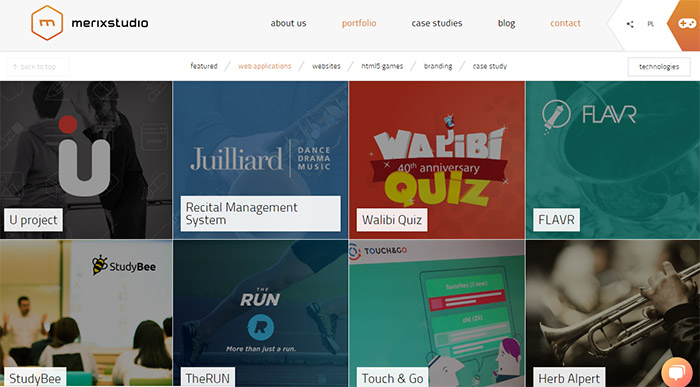Open the FLAVR project tile
The height and width of the screenshot is (387, 700).
[613, 160]
